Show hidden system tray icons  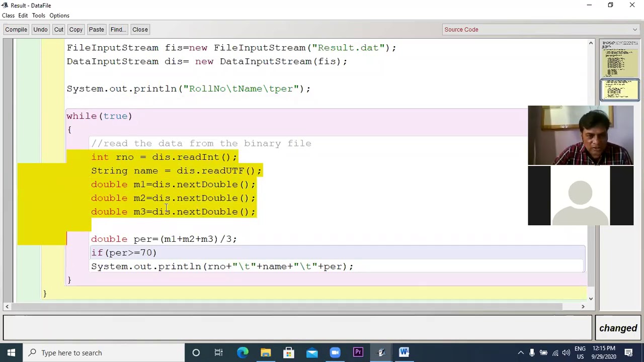[x=521, y=353]
